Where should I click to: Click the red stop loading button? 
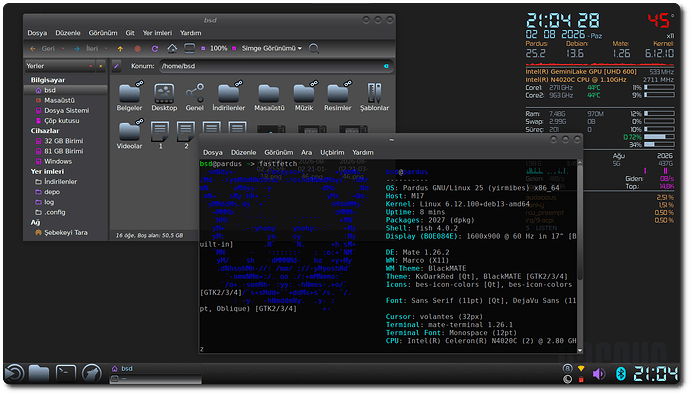(x=138, y=48)
